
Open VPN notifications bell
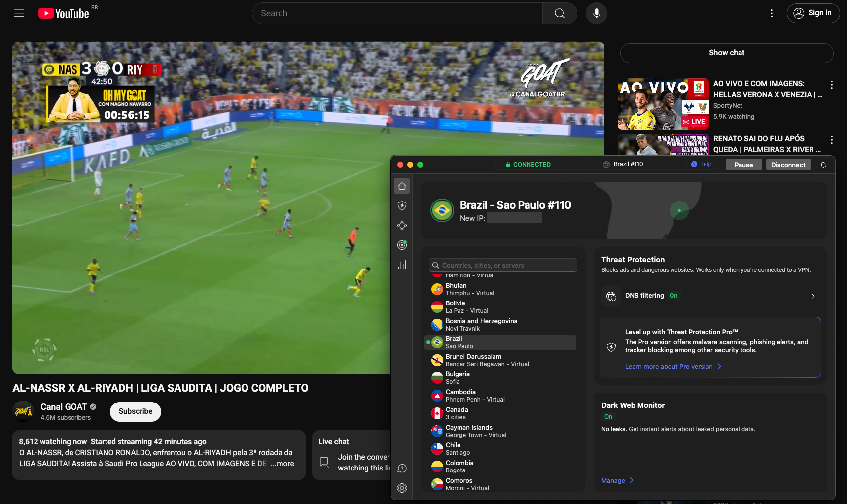point(823,165)
